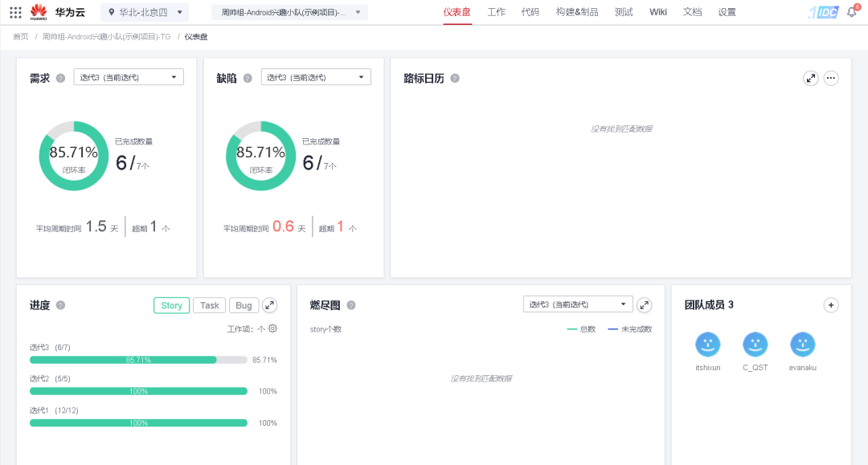Image resolution: width=868 pixels, height=465 pixels.
Task: Open project selector dropdown in header
Action: coord(289,12)
